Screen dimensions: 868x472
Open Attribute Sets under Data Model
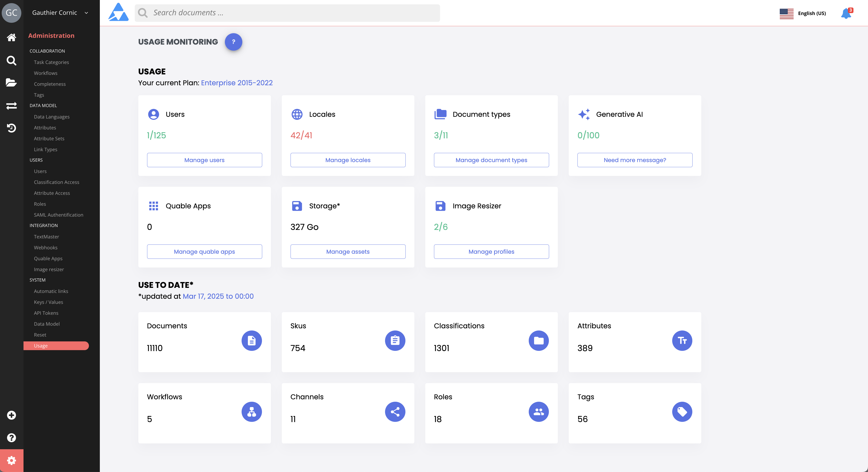coord(49,138)
